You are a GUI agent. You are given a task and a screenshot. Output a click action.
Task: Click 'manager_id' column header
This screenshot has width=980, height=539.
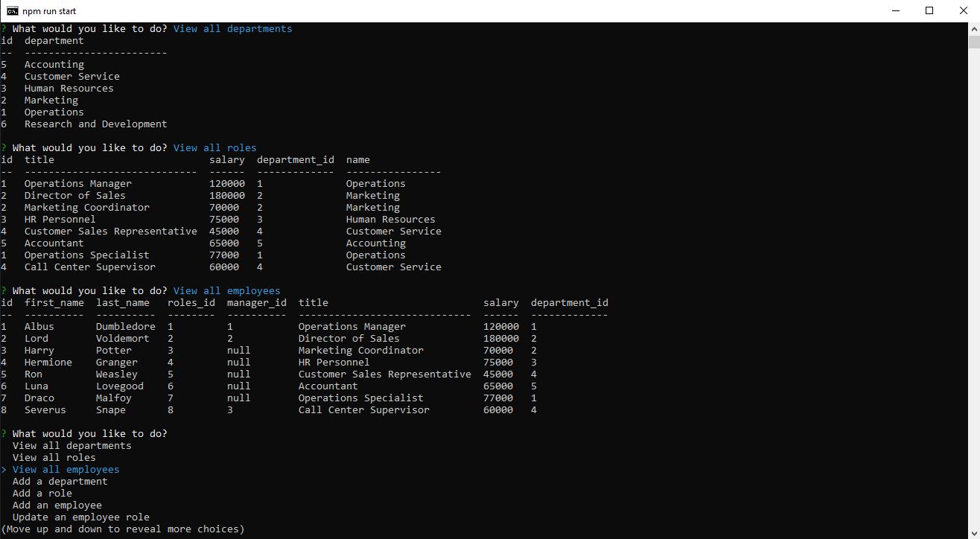[x=256, y=303]
